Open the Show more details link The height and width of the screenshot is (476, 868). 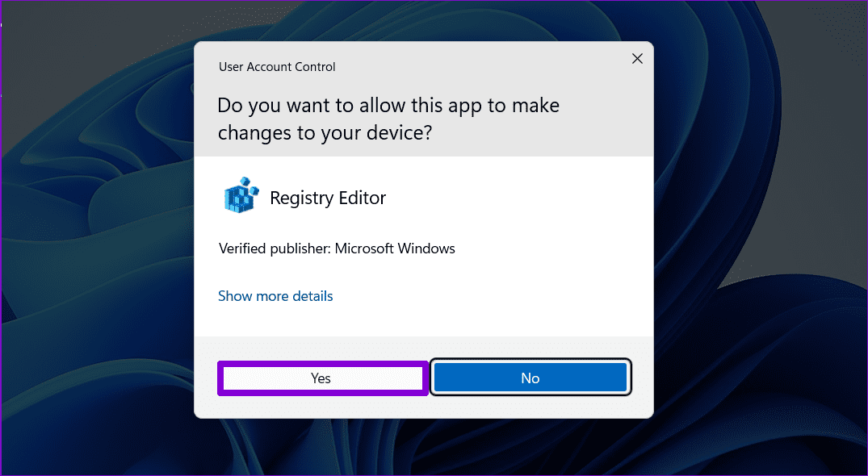pyautogui.click(x=275, y=296)
